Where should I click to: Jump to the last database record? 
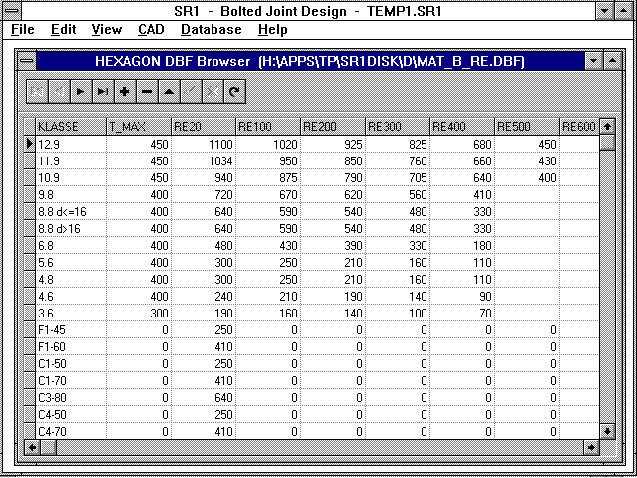coord(103,91)
